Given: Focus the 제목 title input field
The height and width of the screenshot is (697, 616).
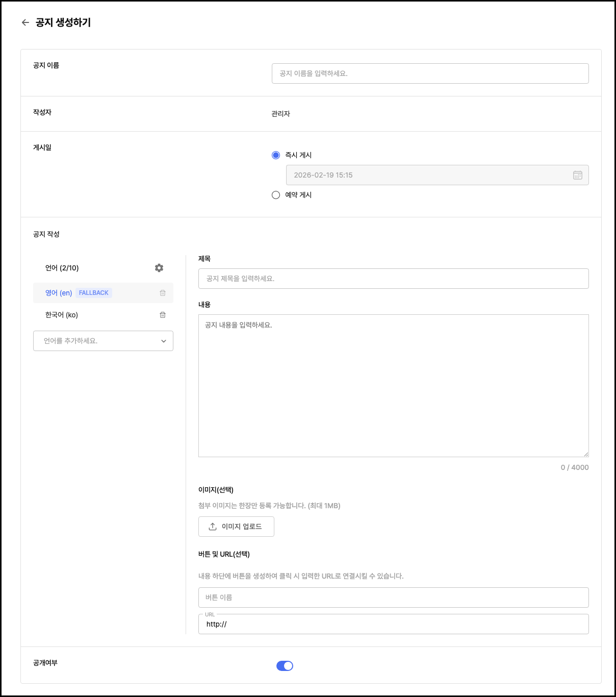Looking at the screenshot, I should (393, 279).
